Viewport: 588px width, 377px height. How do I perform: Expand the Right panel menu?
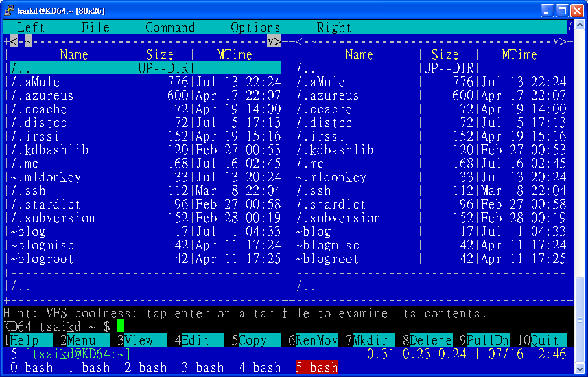pyautogui.click(x=334, y=27)
